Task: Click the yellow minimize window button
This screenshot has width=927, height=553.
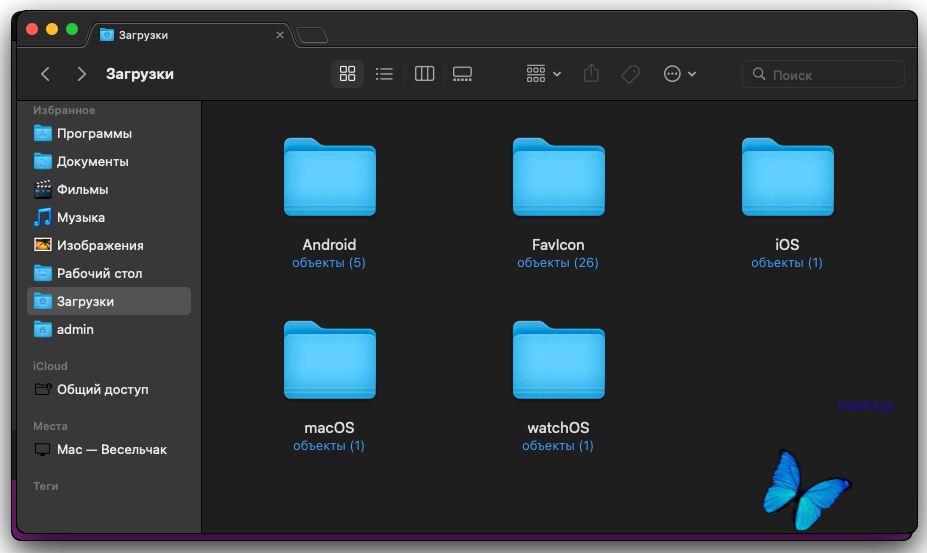Action: [52, 29]
